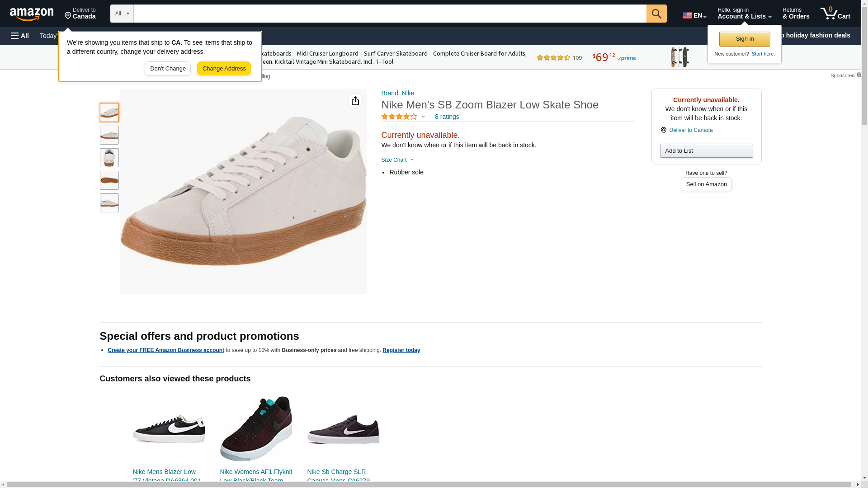Open Returns & Orders
Image resolution: width=868 pixels, height=488 pixels.
click(x=796, y=14)
